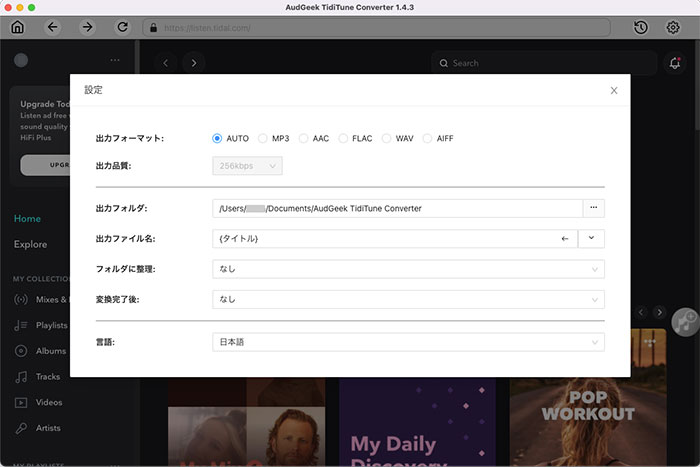This screenshot has width=700, height=467.
Task: Click the add-music floating button
Action: (685, 321)
